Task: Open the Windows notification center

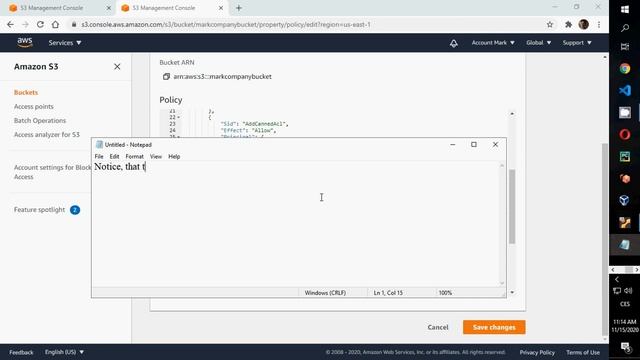Action: click(x=625, y=347)
